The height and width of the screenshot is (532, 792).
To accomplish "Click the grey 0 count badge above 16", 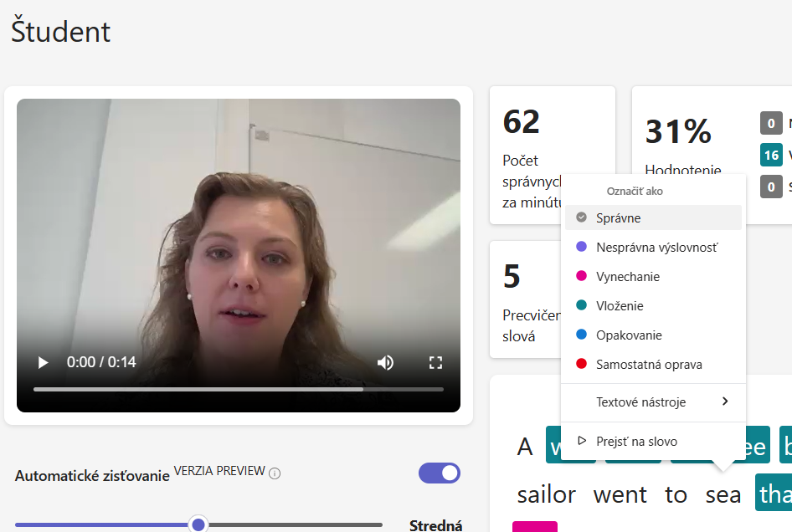I will tap(771, 123).
